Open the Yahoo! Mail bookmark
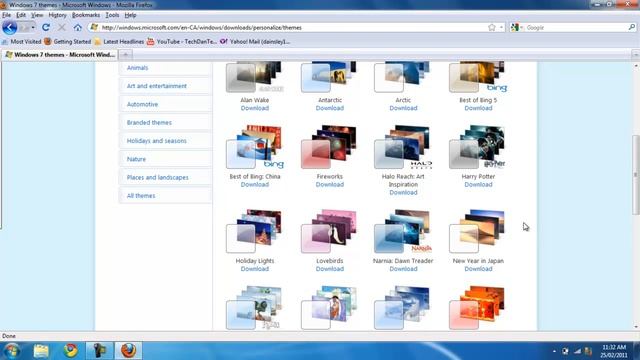This screenshot has height=360, width=640. coord(255,42)
